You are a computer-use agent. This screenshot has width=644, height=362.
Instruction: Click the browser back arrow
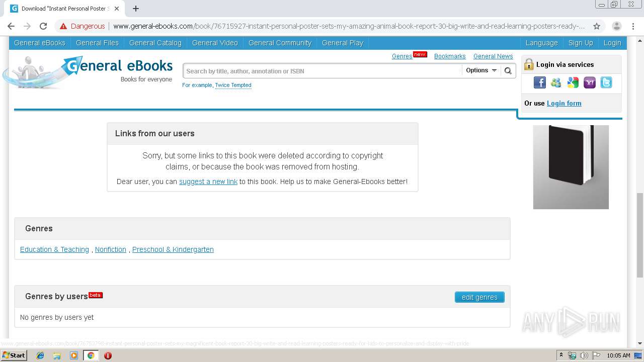pos(11,26)
